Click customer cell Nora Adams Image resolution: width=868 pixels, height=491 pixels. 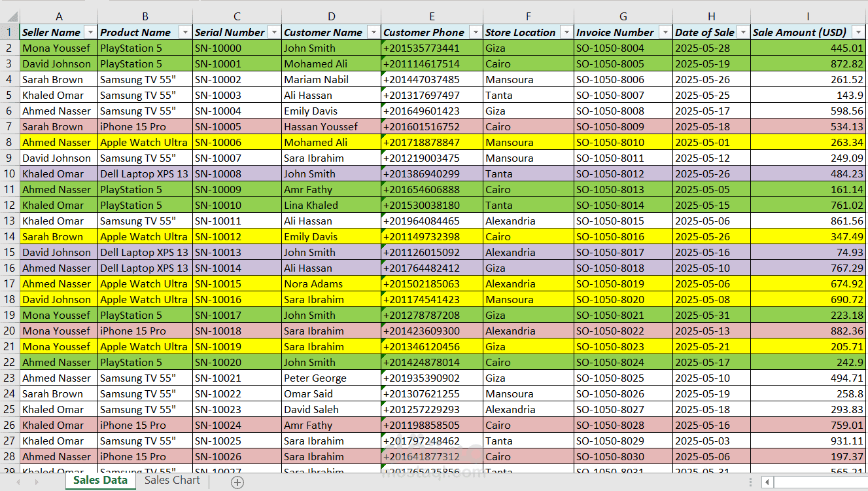coord(332,283)
